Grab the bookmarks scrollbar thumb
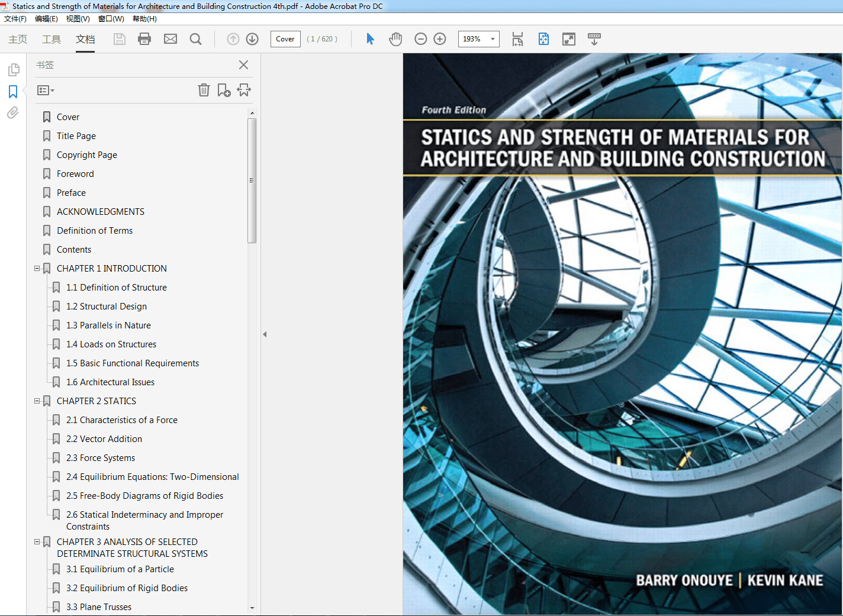The image size is (843, 616). point(252,180)
